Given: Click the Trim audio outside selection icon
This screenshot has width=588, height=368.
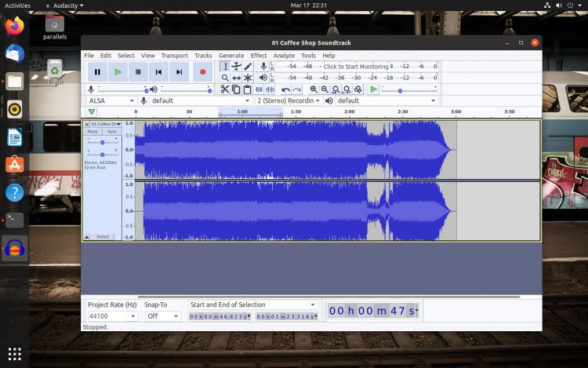Looking at the screenshot, I should [x=259, y=89].
